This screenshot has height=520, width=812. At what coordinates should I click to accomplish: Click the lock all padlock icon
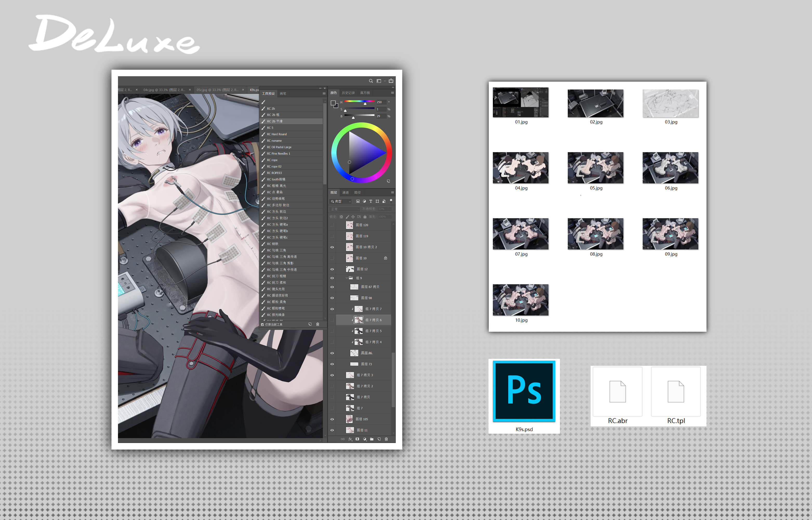click(x=365, y=217)
